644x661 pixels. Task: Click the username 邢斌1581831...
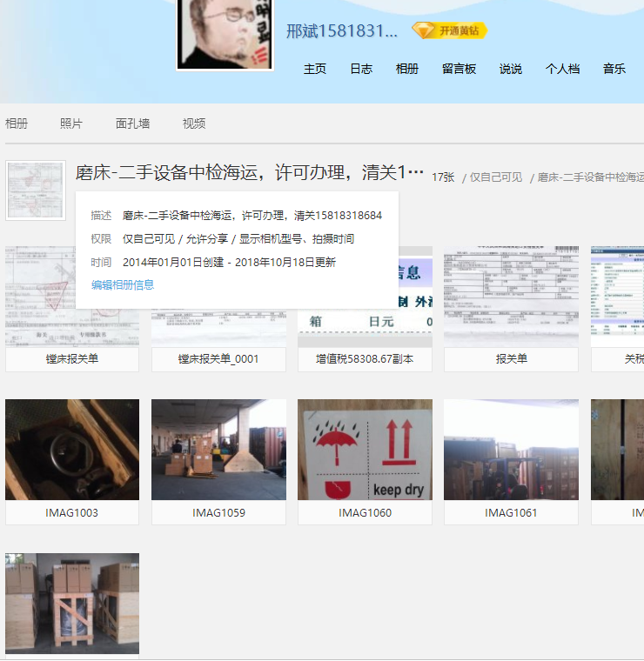pyautogui.click(x=342, y=30)
